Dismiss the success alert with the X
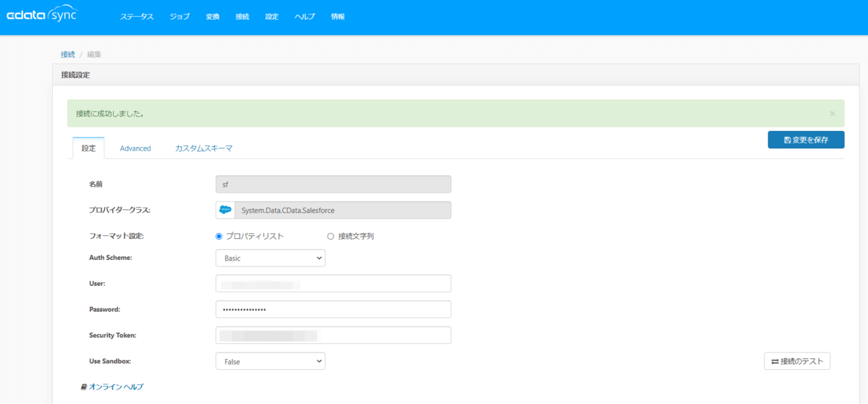 click(832, 114)
